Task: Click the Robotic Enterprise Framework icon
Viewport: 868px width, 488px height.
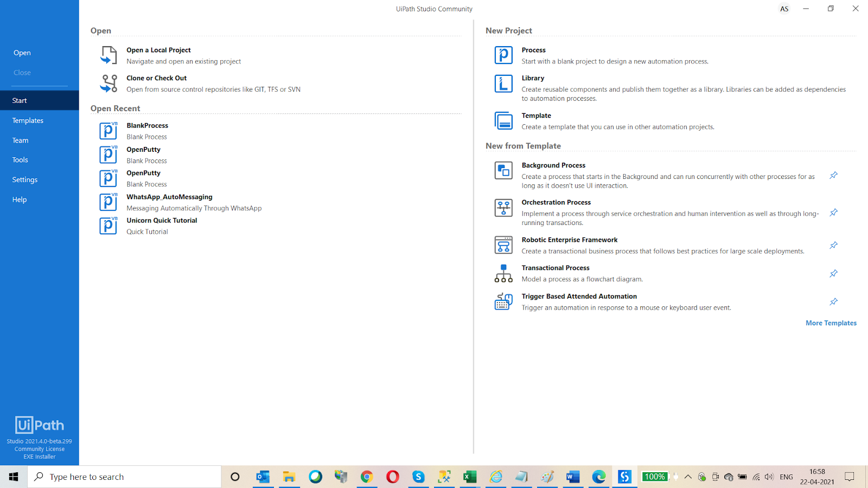Action: pos(503,245)
